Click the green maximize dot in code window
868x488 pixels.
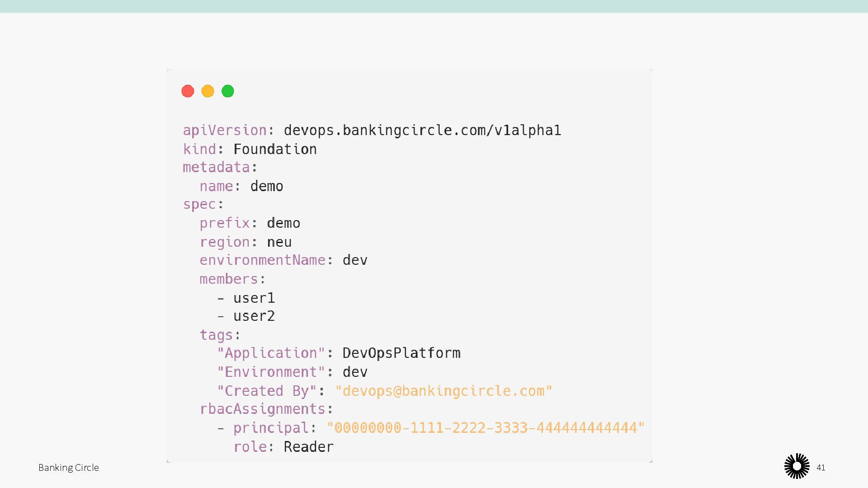tap(228, 91)
